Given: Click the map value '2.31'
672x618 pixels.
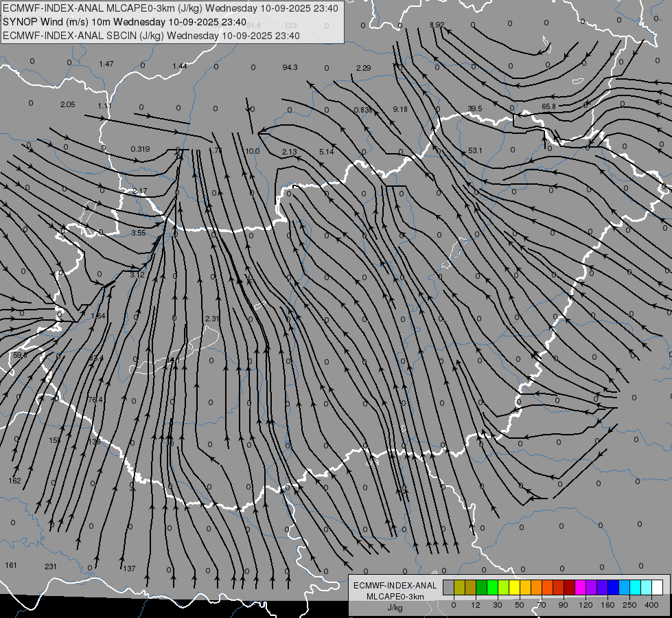Looking at the screenshot, I should (212, 319).
